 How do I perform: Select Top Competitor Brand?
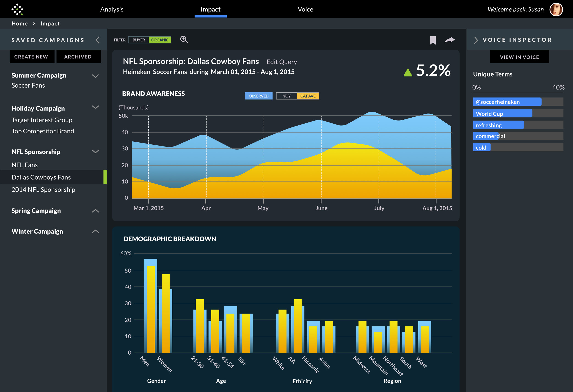click(43, 131)
